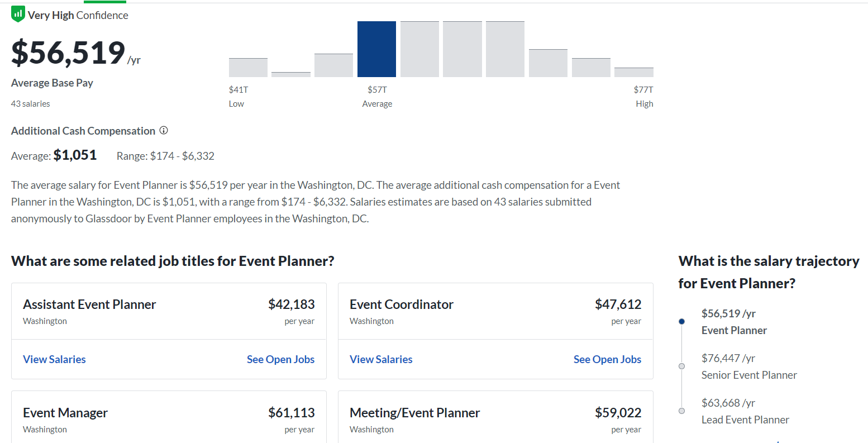This screenshot has width=868, height=443.
Task: Select the Lead Event Planner trajectory dot
Action: [x=681, y=411]
